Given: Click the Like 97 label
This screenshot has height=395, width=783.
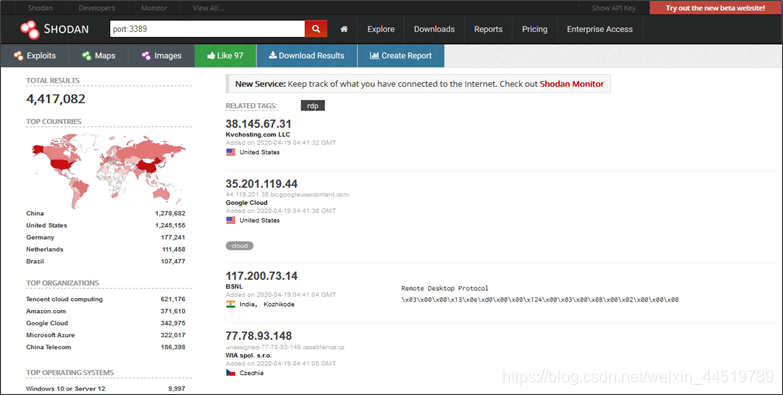Looking at the screenshot, I should pos(230,55).
